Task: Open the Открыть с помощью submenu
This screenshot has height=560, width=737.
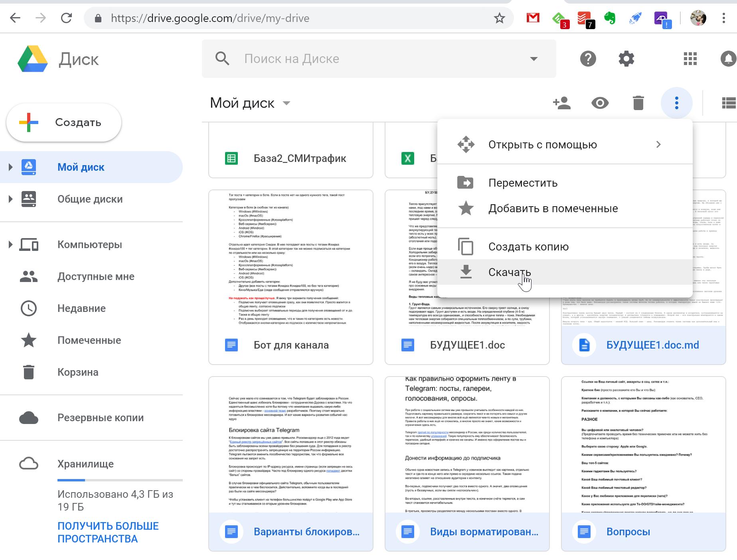Action: (565, 144)
